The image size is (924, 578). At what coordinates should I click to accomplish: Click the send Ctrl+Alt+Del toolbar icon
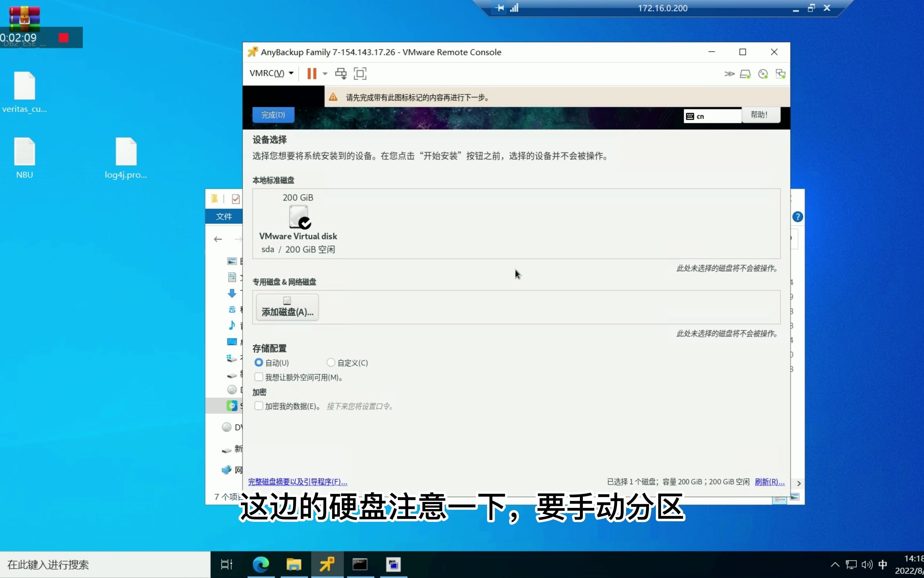point(341,73)
